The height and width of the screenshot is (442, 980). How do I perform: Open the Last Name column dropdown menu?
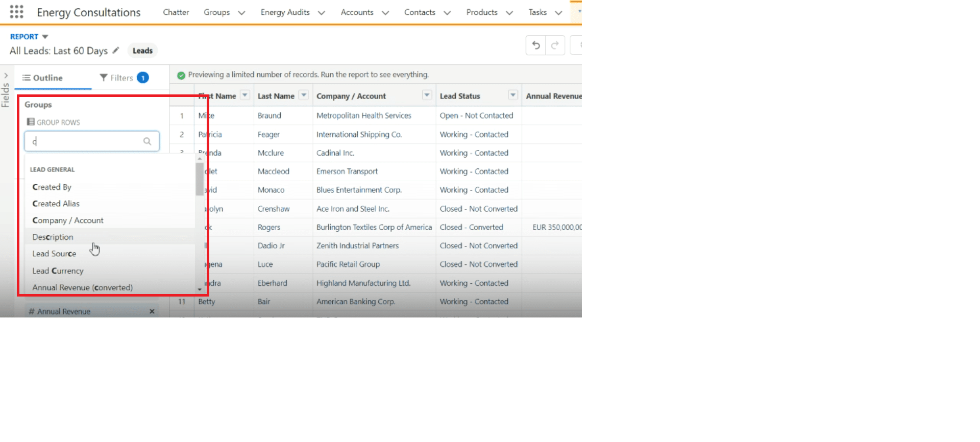(x=304, y=95)
